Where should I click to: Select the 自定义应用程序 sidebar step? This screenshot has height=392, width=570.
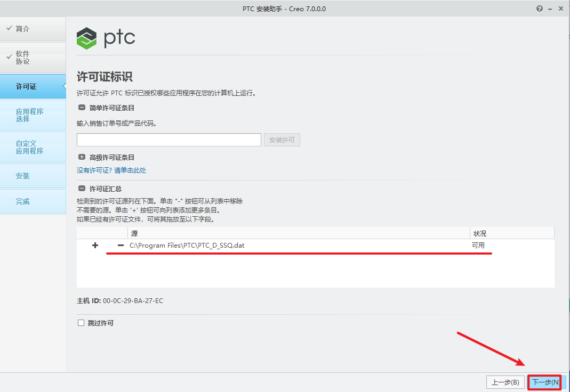33,147
